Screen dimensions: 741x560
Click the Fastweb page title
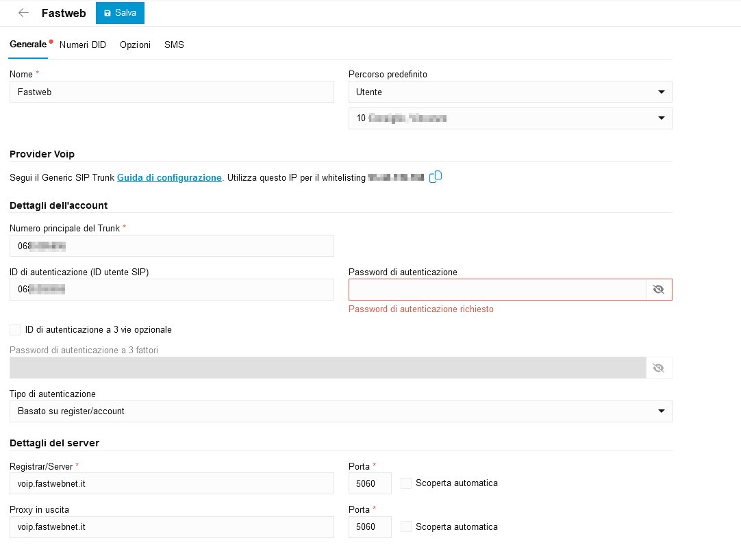tap(64, 13)
